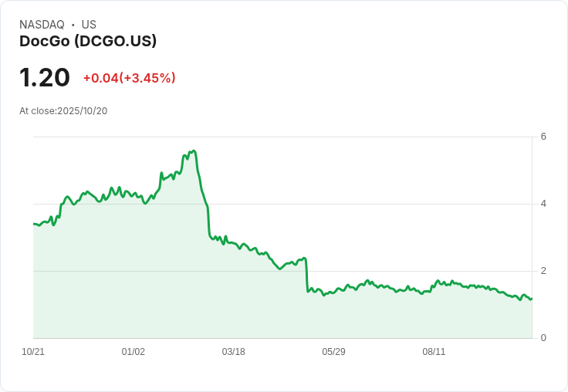This screenshot has width=568, height=392.
Task: Select the 01/02 date on x-axis
Action: tap(134, 352)
